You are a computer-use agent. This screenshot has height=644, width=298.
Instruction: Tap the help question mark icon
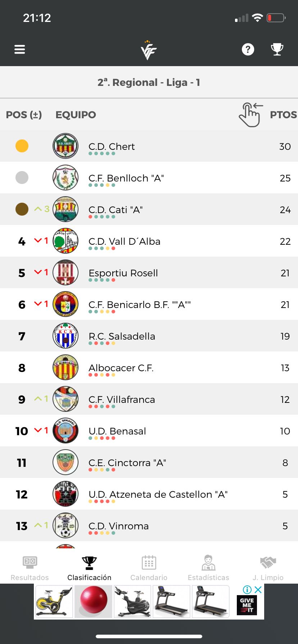coord(248,49)
